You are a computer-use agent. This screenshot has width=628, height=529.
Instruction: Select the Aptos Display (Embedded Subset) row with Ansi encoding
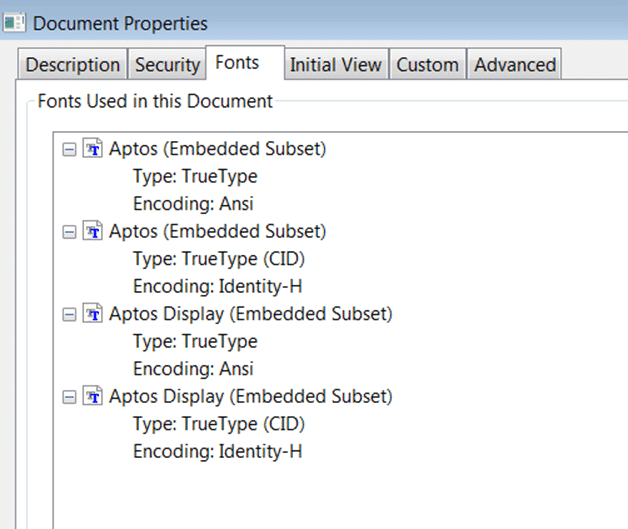point(251,314)
